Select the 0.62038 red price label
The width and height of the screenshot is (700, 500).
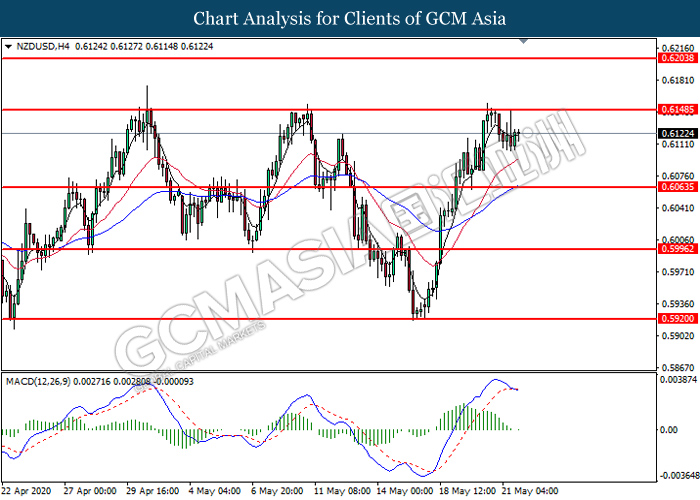click(x=678, y=58)
